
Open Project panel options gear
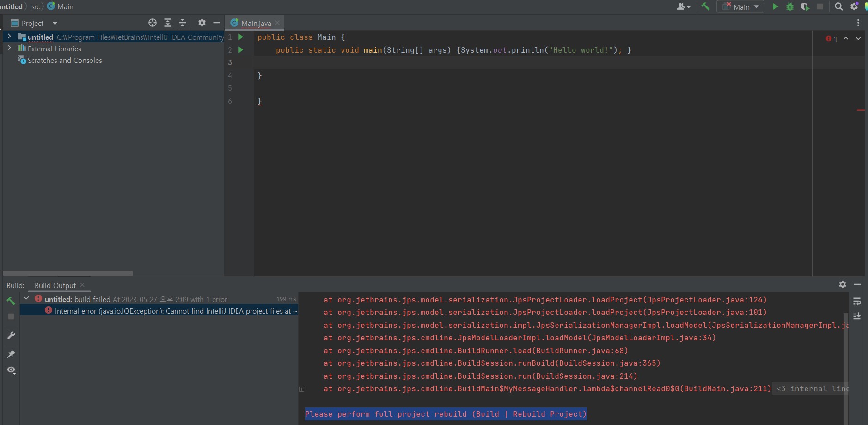(x=202, y=23)
